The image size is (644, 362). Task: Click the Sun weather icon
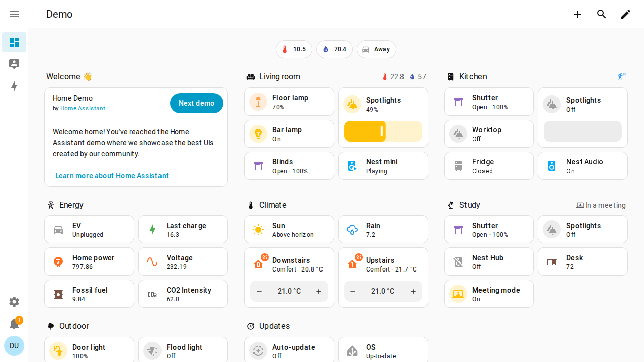258,230
